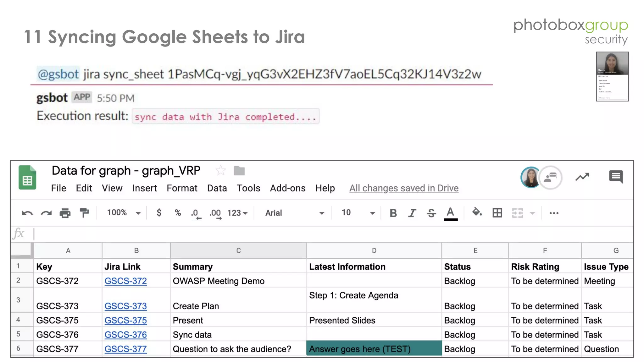Open the View menu

[x=112, y=188]
